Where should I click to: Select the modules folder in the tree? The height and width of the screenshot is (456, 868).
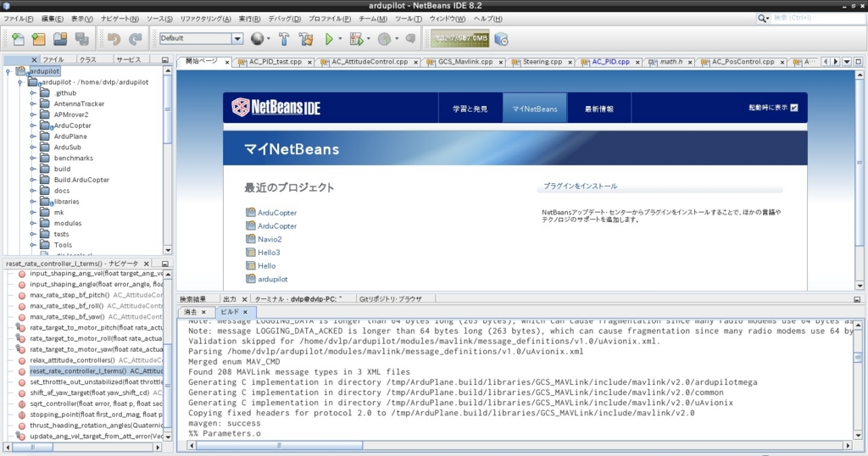[x=68, y=223]
